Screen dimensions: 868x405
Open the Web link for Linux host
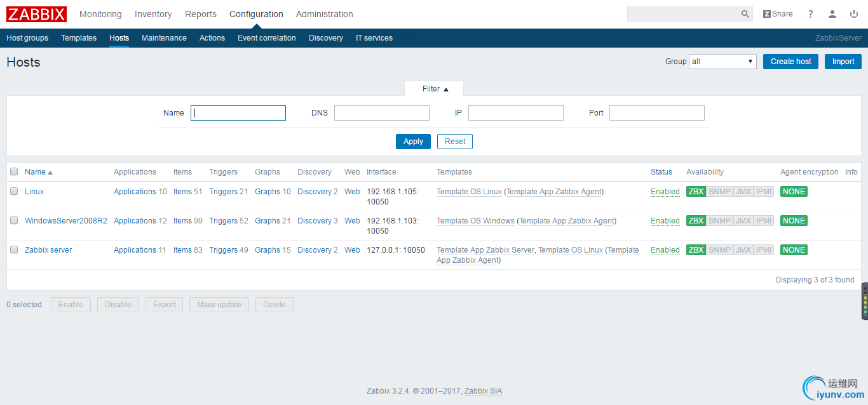(352, 192)
